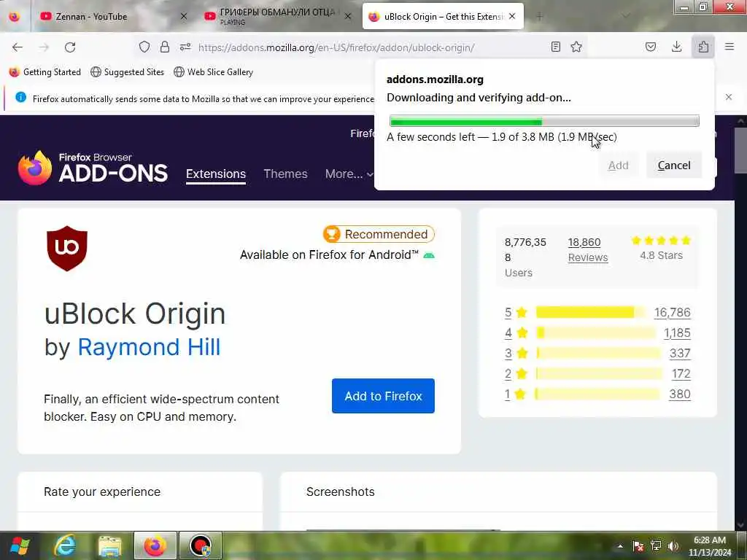Open the Save to Pocket icon

651,47
